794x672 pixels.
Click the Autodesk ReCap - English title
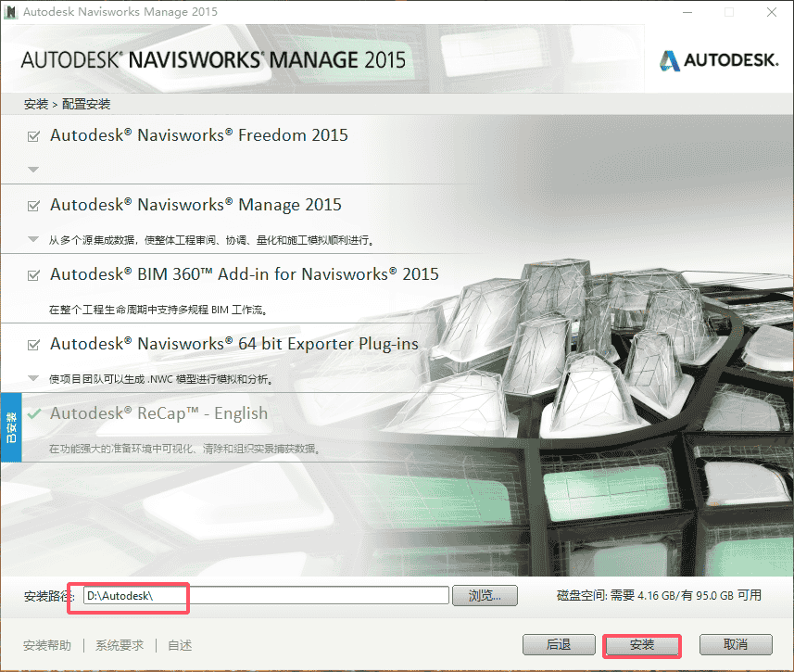[159, 413]
